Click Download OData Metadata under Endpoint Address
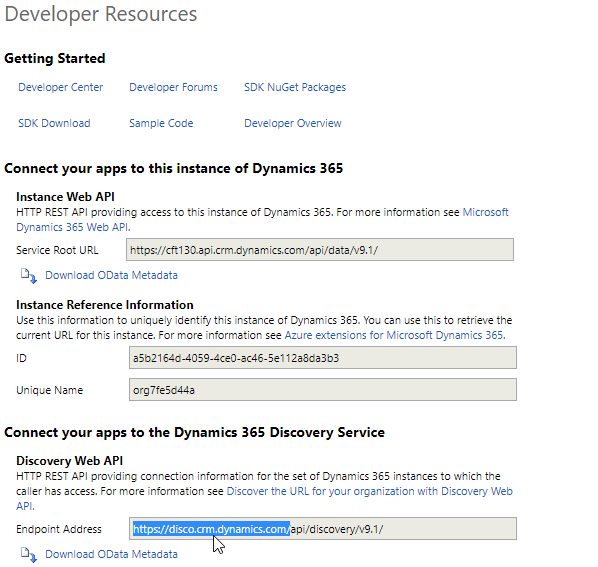 coord(111,554)
